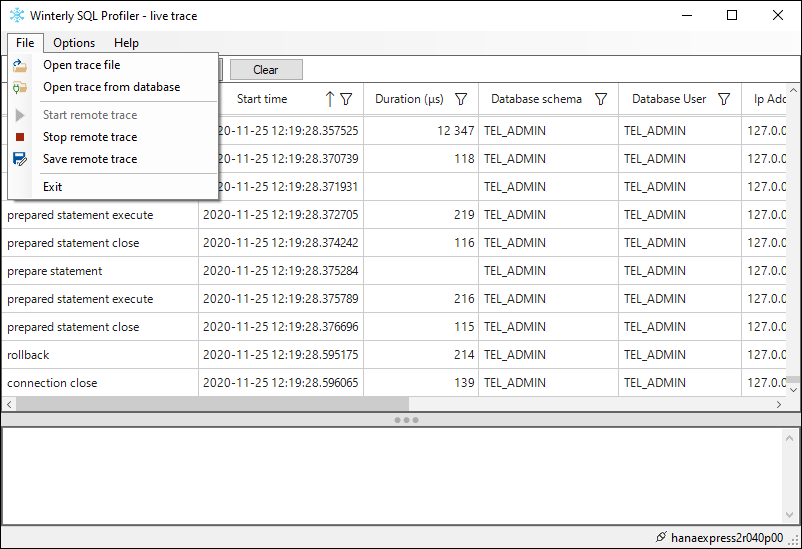Click the red Stop remote trace icon

pyautogui.click(x=20, y=137)
